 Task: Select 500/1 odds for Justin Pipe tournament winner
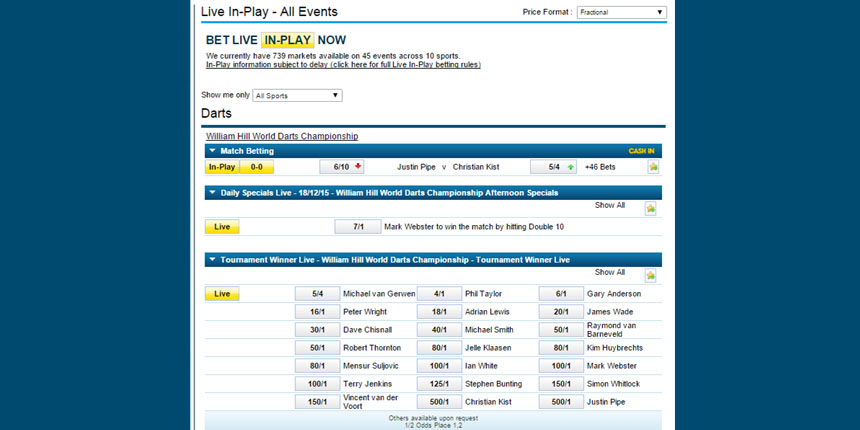[561, 402]
